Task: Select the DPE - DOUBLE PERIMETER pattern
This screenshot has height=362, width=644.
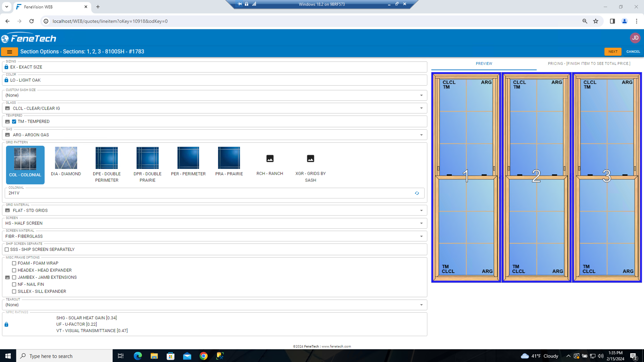Action: 107,165
